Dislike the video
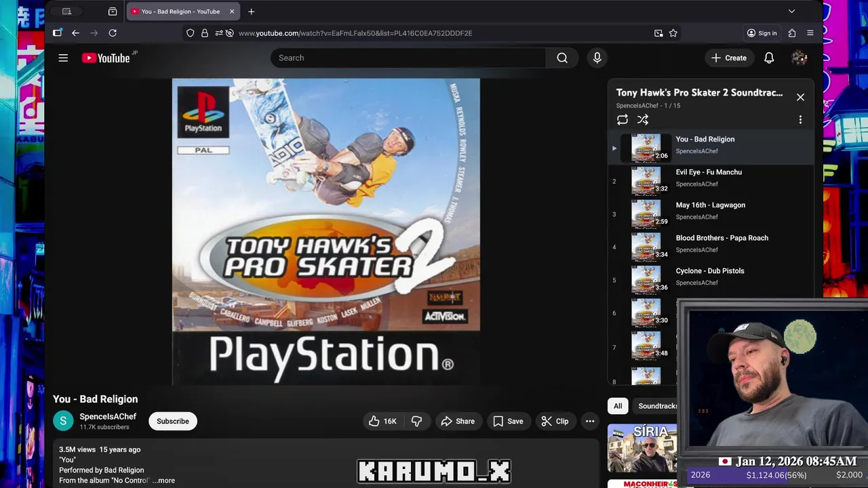The width and height of the screenshot is (868, 488). click(416, 422)
